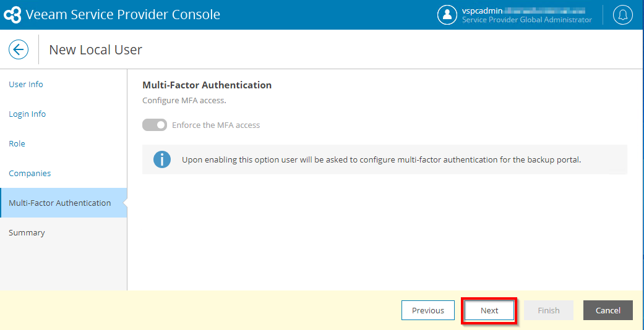Image resolution: width=644 pixels, height=330 pixels.
Task: Open the Role step
Action: click(x=17, y=143)
